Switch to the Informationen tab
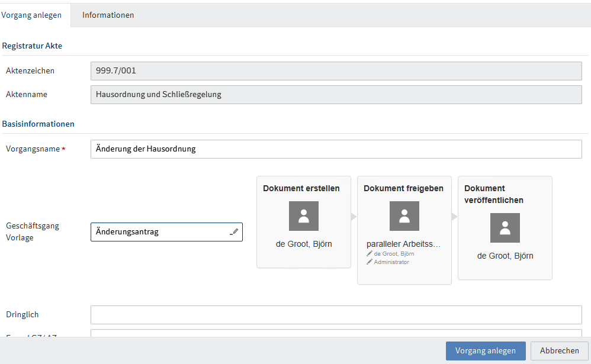 click(x=108, y=15)
